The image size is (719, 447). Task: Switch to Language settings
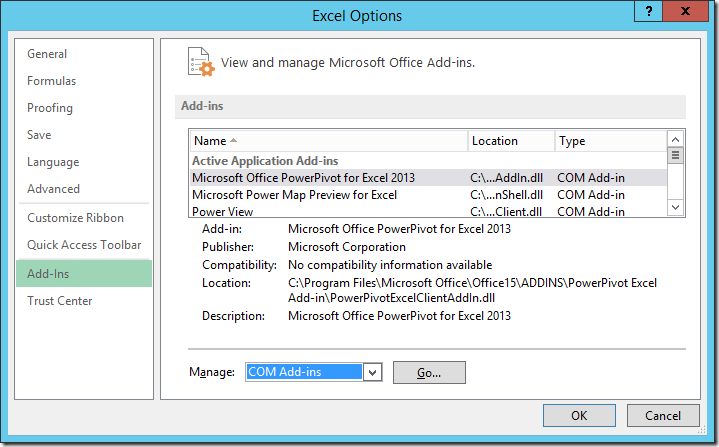click(53, 162)
